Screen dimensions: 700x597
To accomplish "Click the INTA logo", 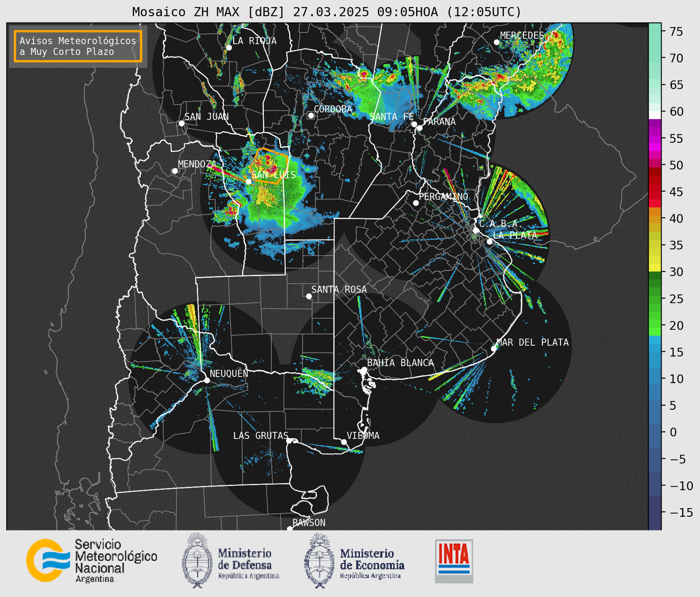I will 454,561.
